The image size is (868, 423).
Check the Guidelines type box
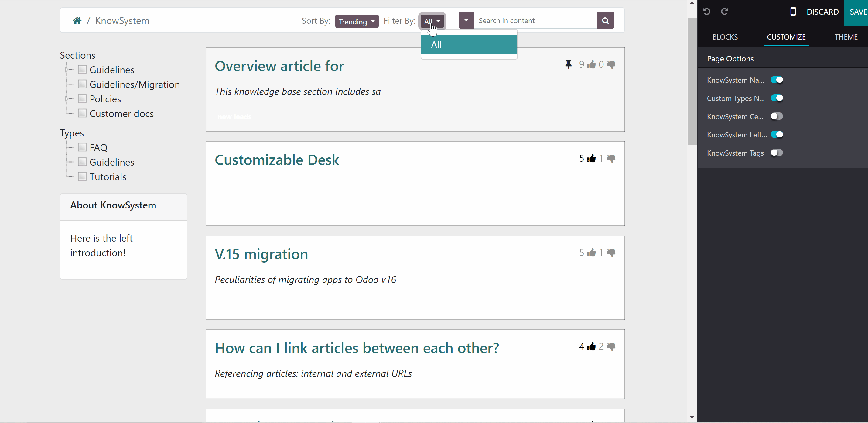(82, 162)
